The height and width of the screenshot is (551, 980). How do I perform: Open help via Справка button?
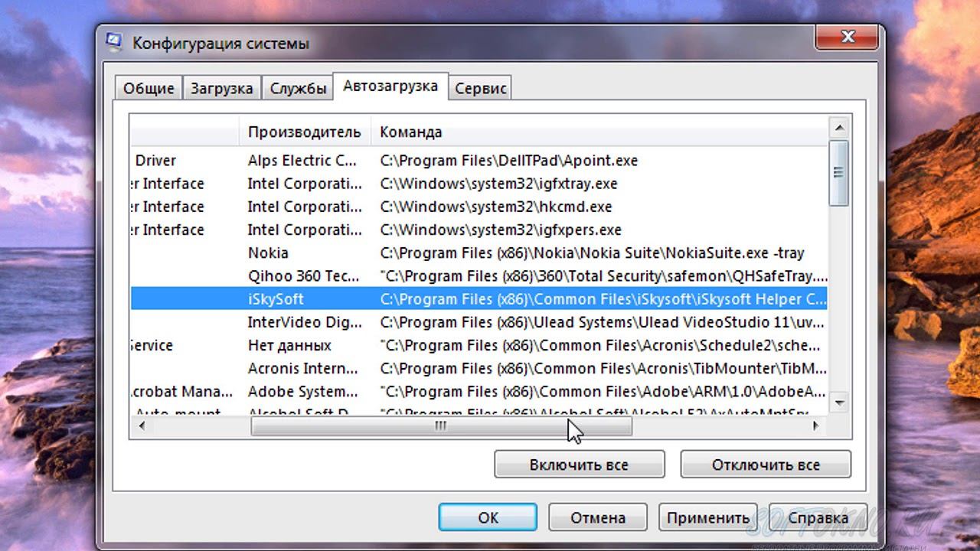point(818,517)
